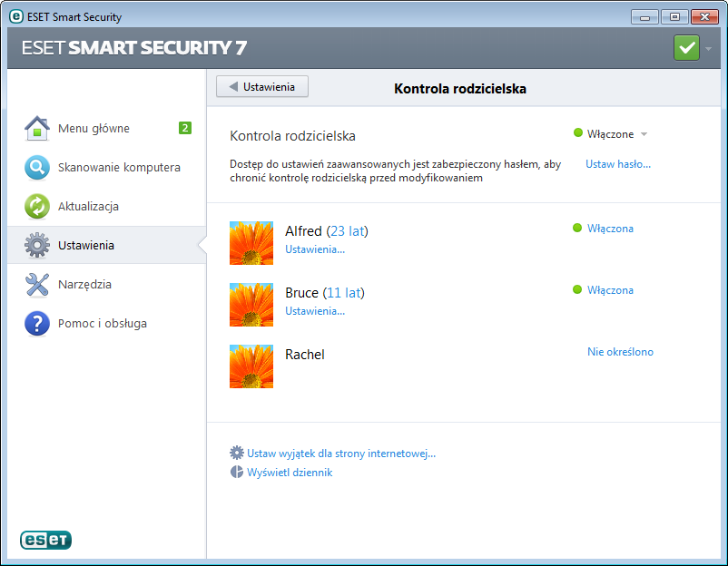Select Bruce's flower avatar
This screenshot has width=728, height=566.
pyautogui.click(x=251, y=305)
